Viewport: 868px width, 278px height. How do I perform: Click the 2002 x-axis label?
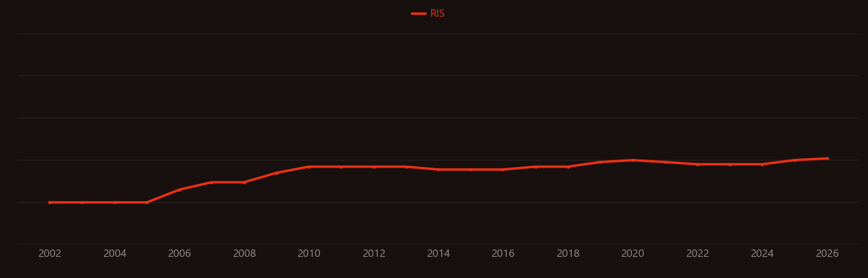click(x=50, y=254)
